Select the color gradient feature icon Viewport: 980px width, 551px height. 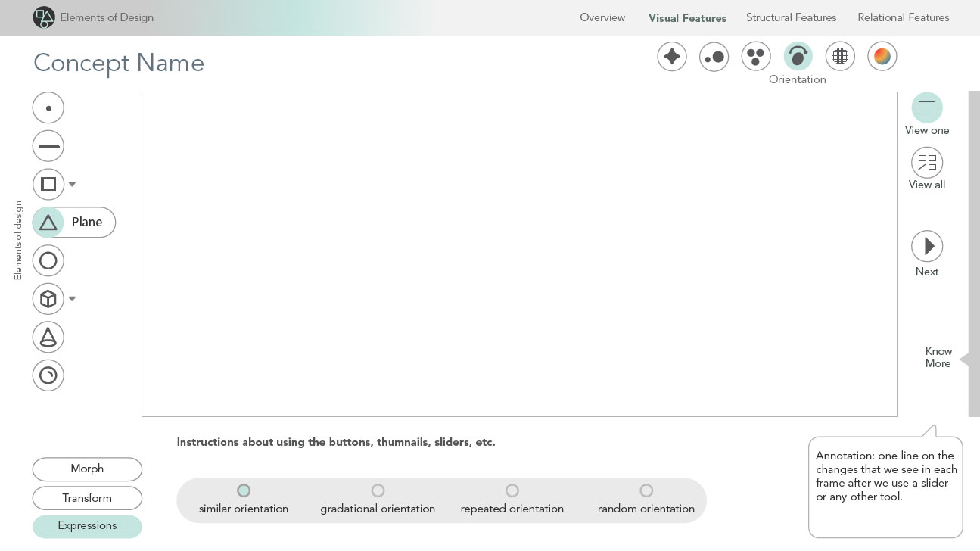tap(882, 57)
